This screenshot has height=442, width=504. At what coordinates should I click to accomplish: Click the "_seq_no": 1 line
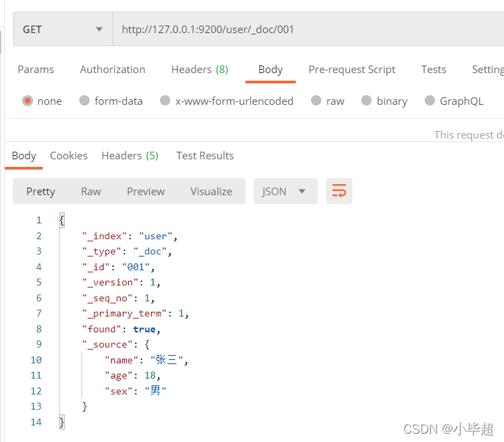click(119, 299)
